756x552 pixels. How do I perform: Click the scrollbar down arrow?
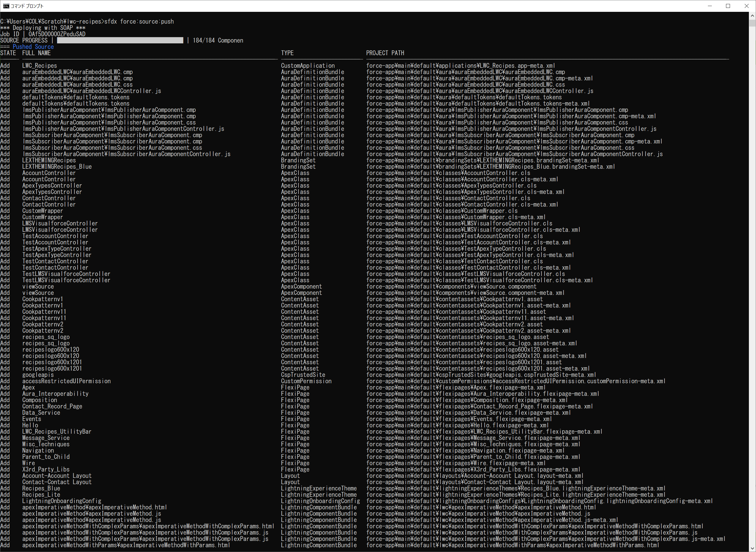coord(752,548)
